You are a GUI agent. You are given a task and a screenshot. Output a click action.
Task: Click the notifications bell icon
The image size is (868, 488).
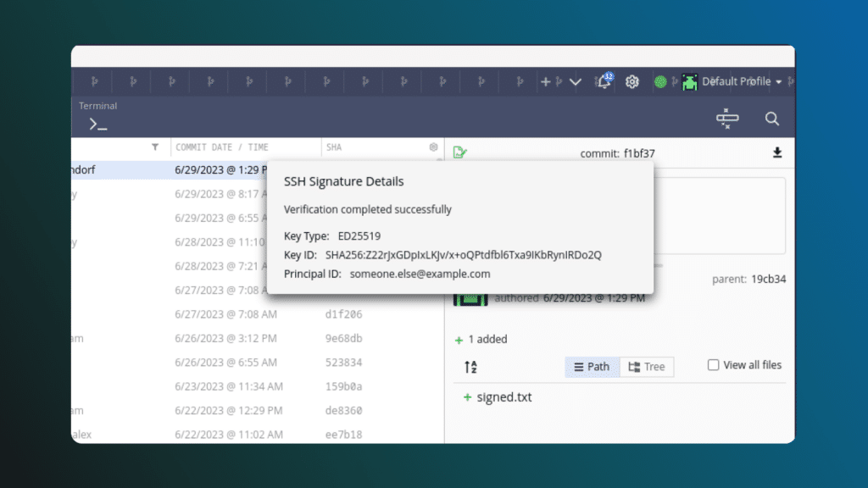tap(604, 82)
